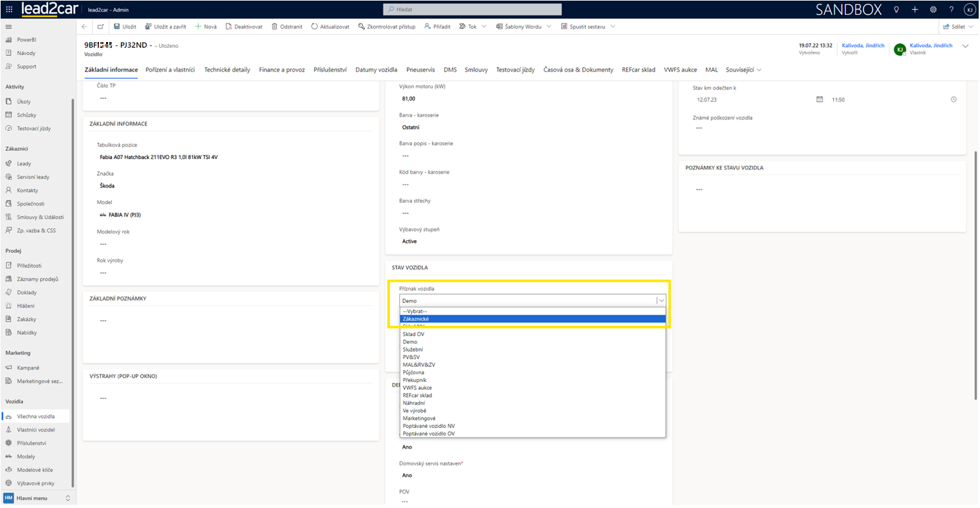
Task: Open the help question mark icon
Action: pos(951,10)
